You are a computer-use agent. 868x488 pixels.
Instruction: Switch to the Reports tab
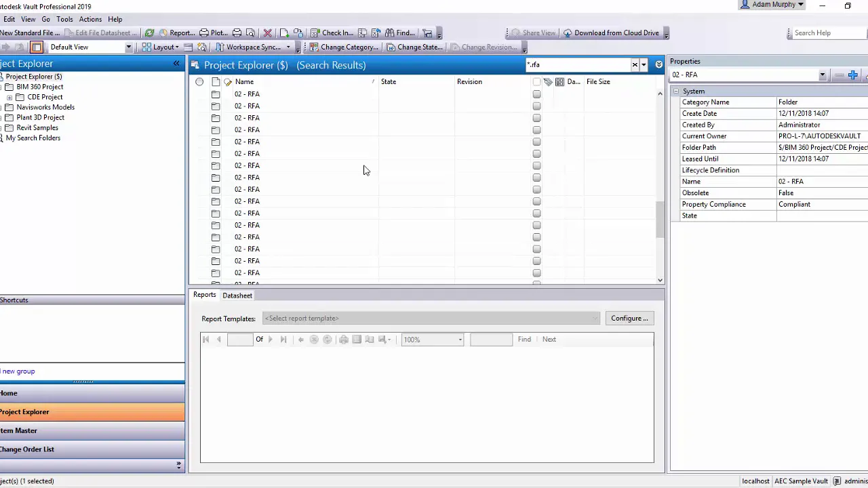coord(204,295)
